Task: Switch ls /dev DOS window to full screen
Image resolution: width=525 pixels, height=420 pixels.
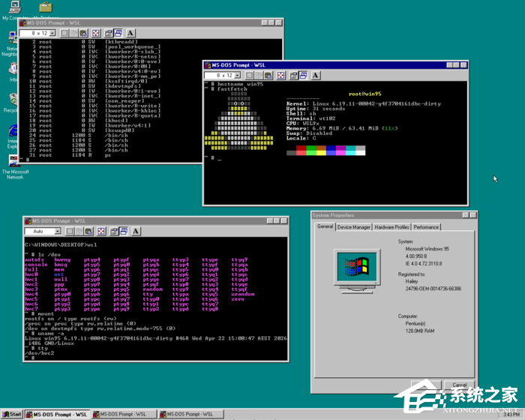Action: click(101, 231)
